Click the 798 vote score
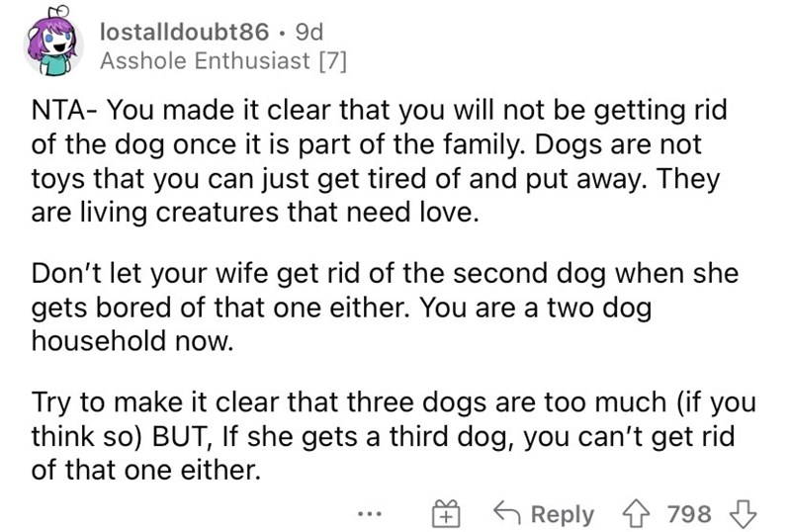The image size is (791, 532). coord(691,513)
